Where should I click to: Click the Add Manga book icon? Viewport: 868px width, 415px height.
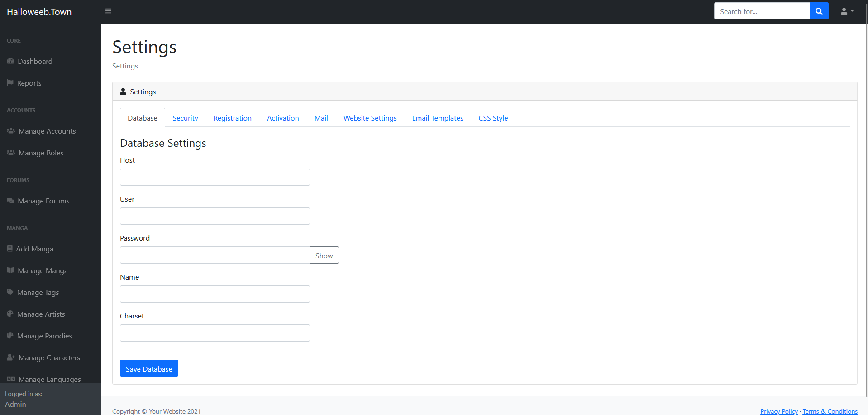(x=10, y=249)
